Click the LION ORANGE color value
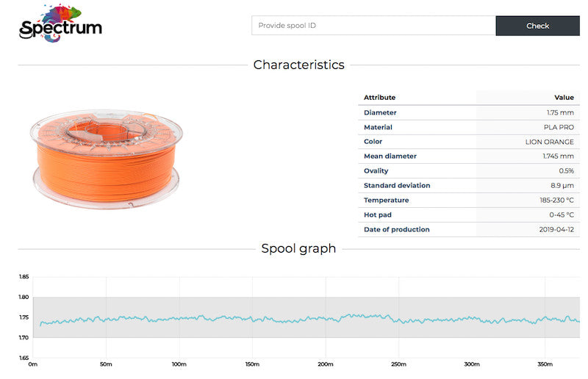This screenshot has height=379, width=588. 549,142
